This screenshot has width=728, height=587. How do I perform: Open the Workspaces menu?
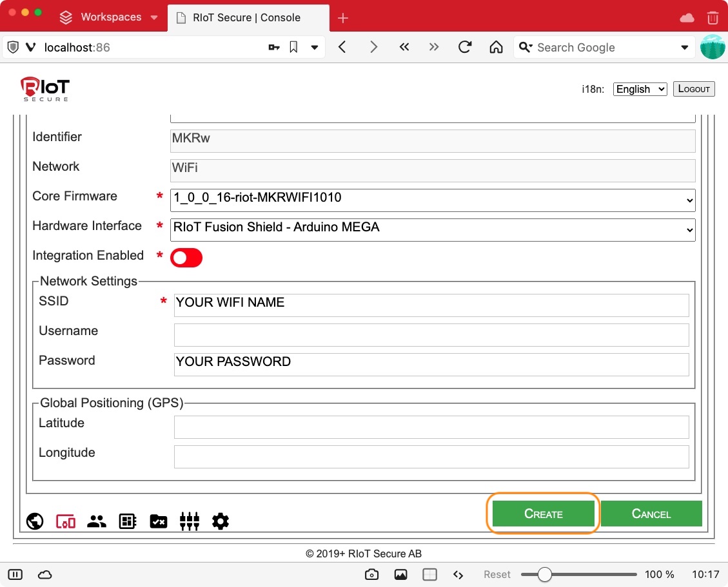point(110,17)
